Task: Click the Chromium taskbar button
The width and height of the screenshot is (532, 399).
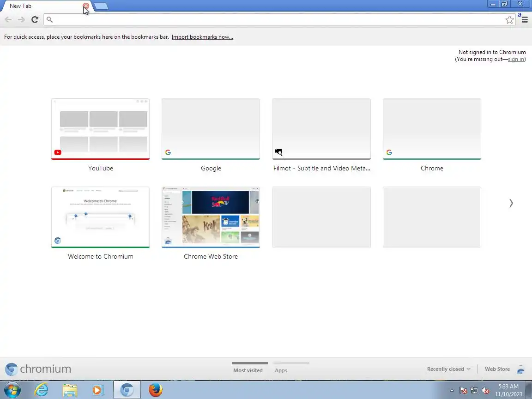Action: coord(127,390)
